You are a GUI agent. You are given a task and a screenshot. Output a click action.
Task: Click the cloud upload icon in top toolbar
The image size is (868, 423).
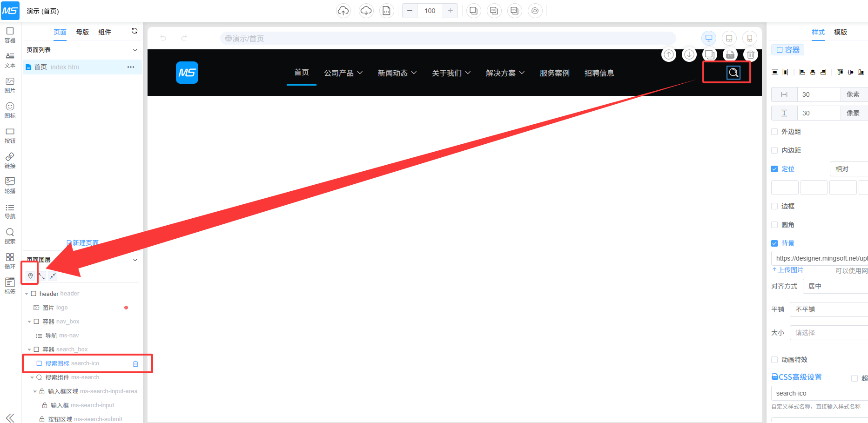pyautogui.click(x=343, y=11)
